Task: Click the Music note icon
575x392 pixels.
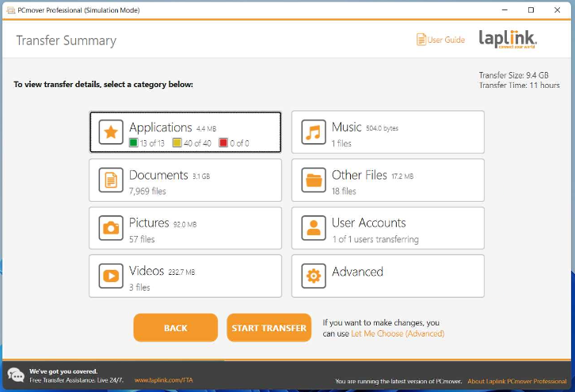Action: pos(314,131)
